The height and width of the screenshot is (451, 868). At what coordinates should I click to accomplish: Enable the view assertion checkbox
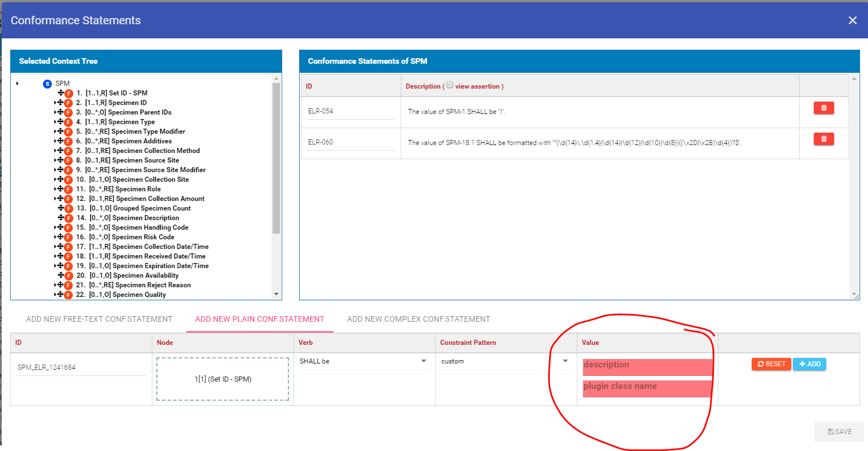click(x=449, y=85)
